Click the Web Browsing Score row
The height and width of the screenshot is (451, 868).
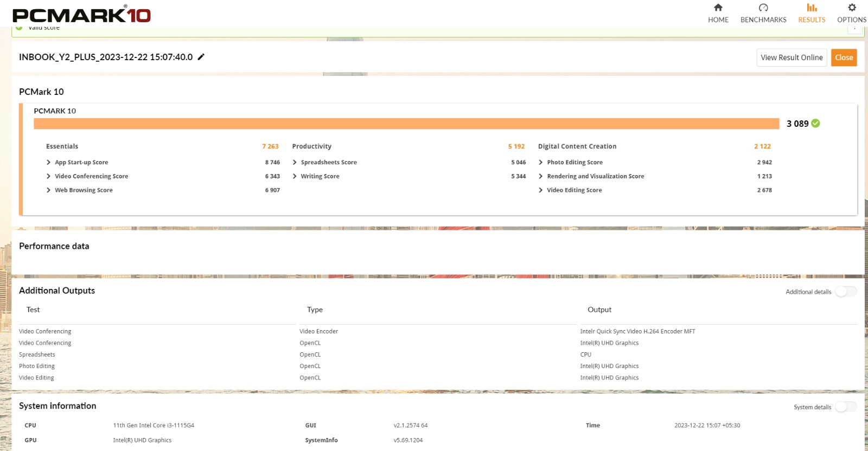tap(84, 190)
